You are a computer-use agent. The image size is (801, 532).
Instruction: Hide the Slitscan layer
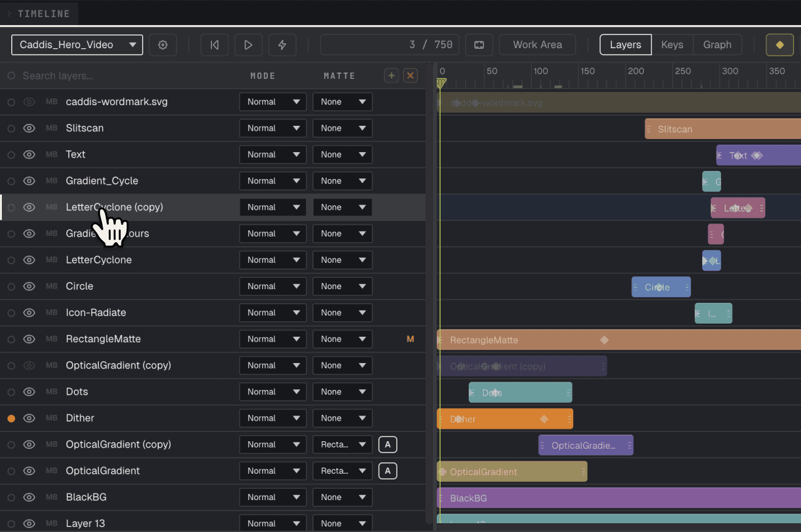click(x=29, y=128)
